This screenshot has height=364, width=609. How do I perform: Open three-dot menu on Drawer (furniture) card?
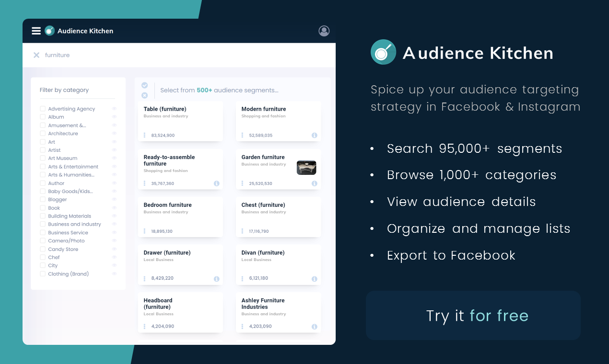144,278
